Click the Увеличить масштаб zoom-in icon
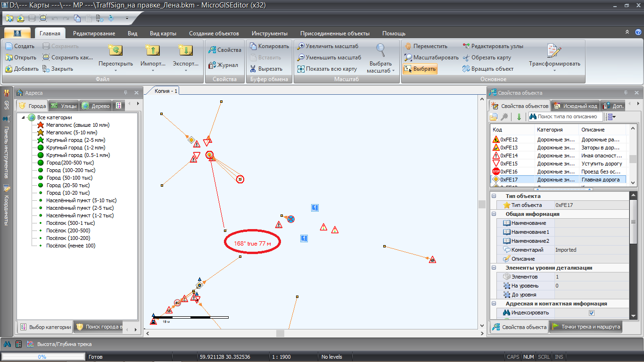The image size is (644, 362). point(301,46)
